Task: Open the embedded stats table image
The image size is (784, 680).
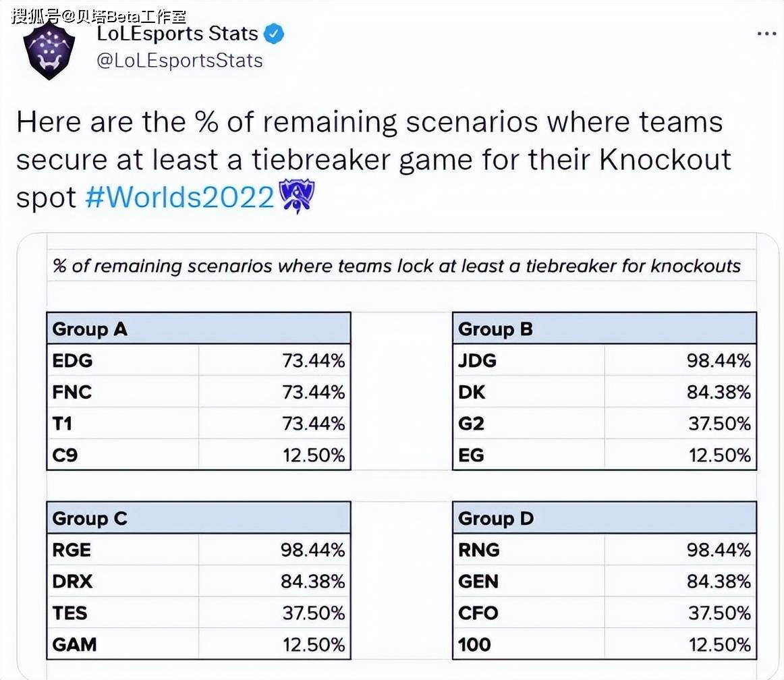Action: click(398, 456)
